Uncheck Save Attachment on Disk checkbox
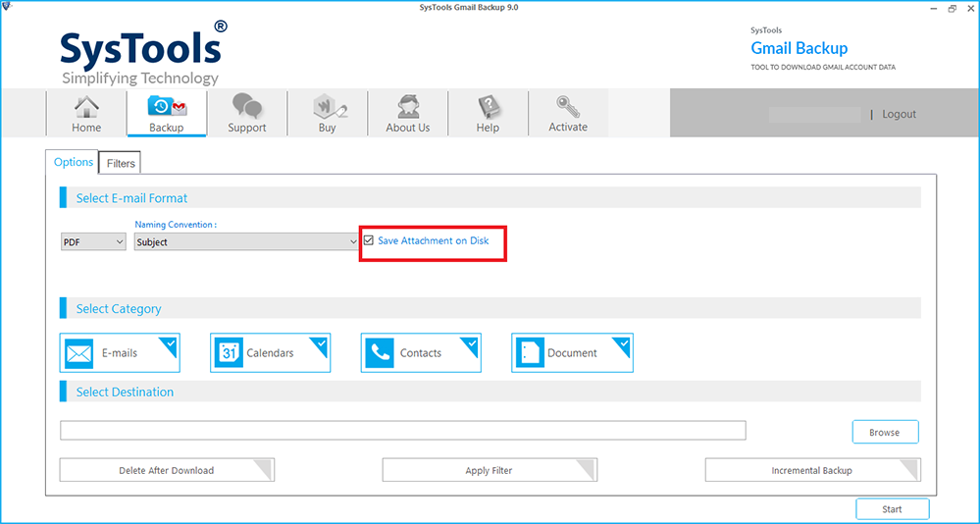This screenshot has height=524, width=980. [369, 240]
